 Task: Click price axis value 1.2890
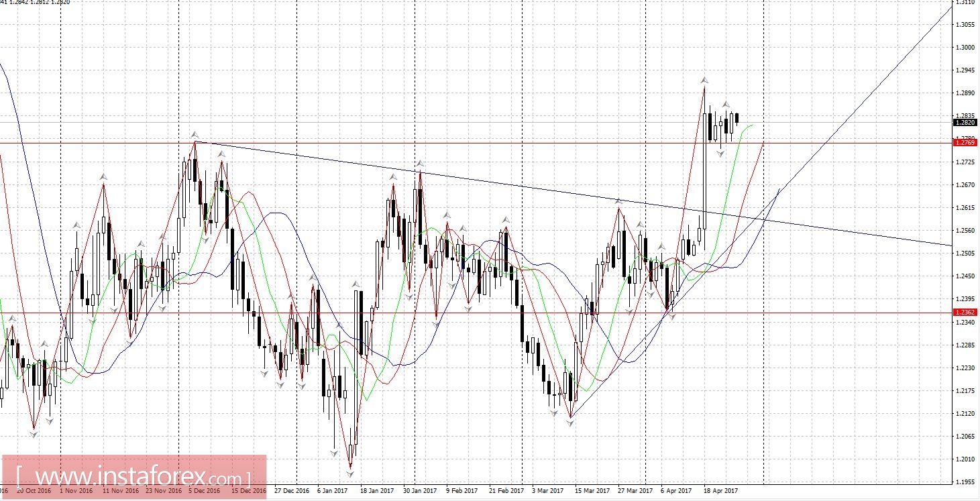tap(965, 93)
